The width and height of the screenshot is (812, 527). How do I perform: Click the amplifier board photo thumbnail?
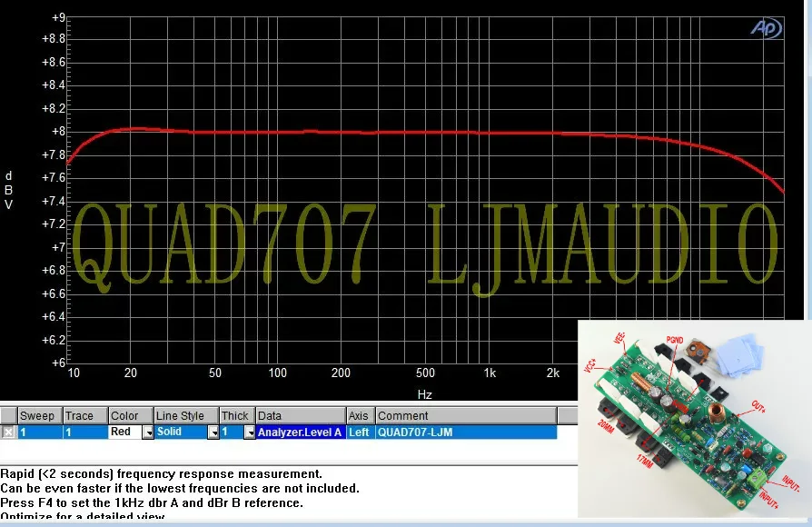694,419
